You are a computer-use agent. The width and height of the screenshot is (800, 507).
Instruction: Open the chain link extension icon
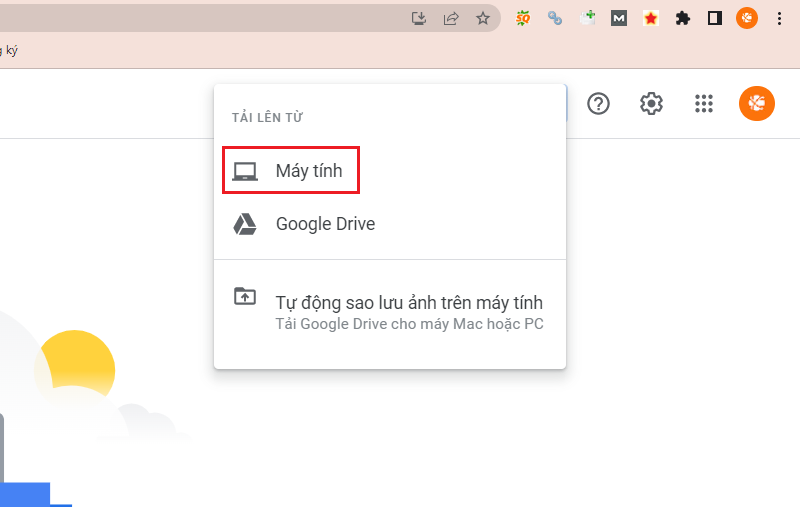pyautogui.click(x=555, y=19)
